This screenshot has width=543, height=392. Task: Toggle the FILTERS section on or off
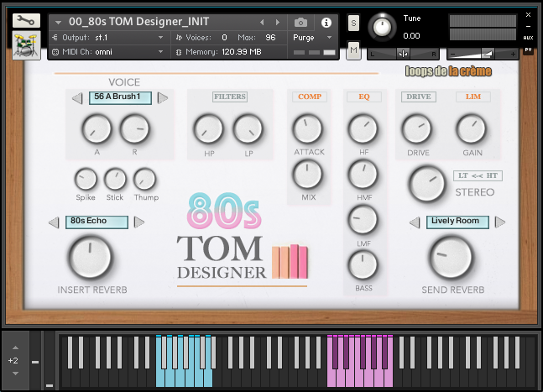pyautogui.click(x=230, y=97)
